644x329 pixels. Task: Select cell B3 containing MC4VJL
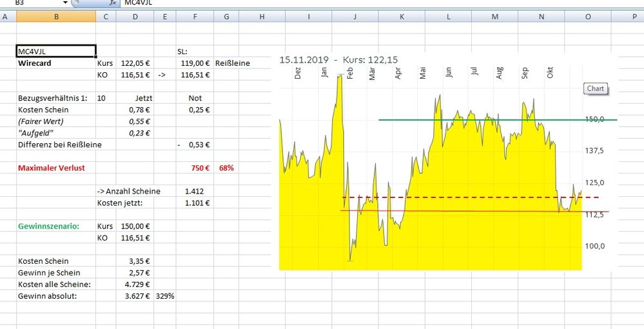click(x=55, y=52)
